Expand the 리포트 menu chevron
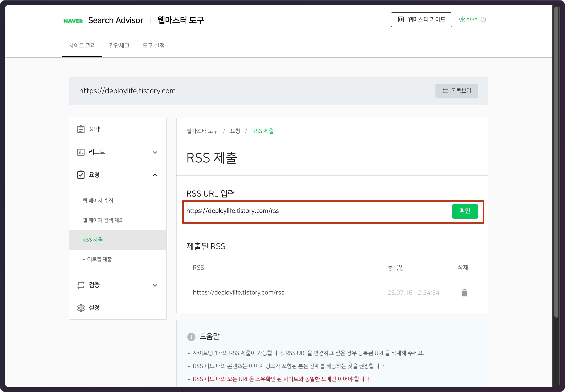Image resolution: width=565 pixels, height=392 pixels. click(155, 152)
